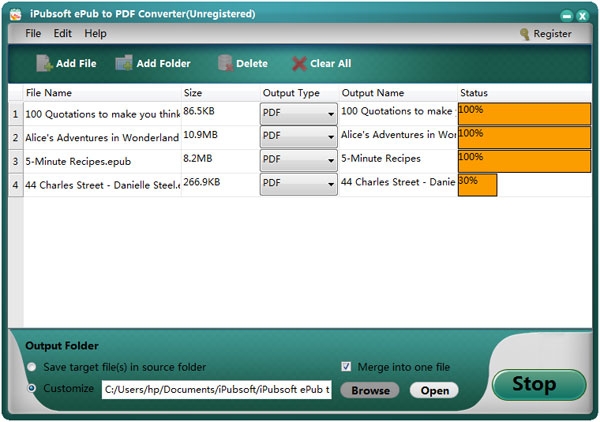Click the Browse button
Screen dimensions: 600x422
pyautogui.click(x=370, y=390)
